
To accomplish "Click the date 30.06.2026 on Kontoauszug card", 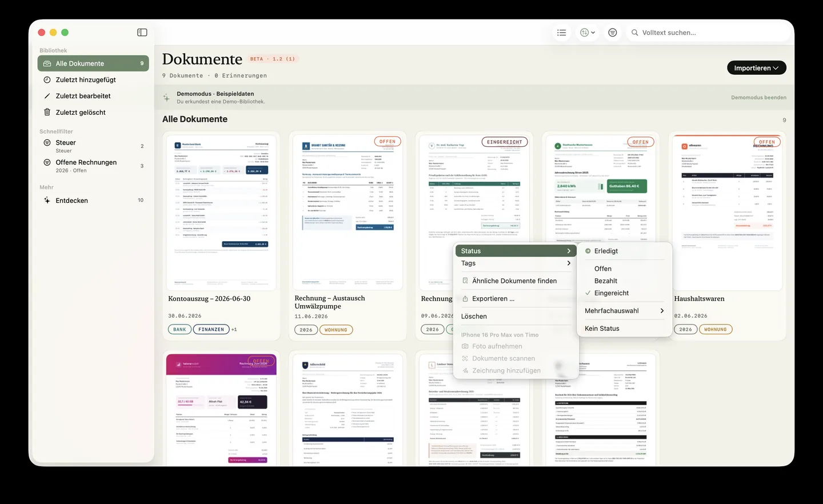I will [185, 316].
